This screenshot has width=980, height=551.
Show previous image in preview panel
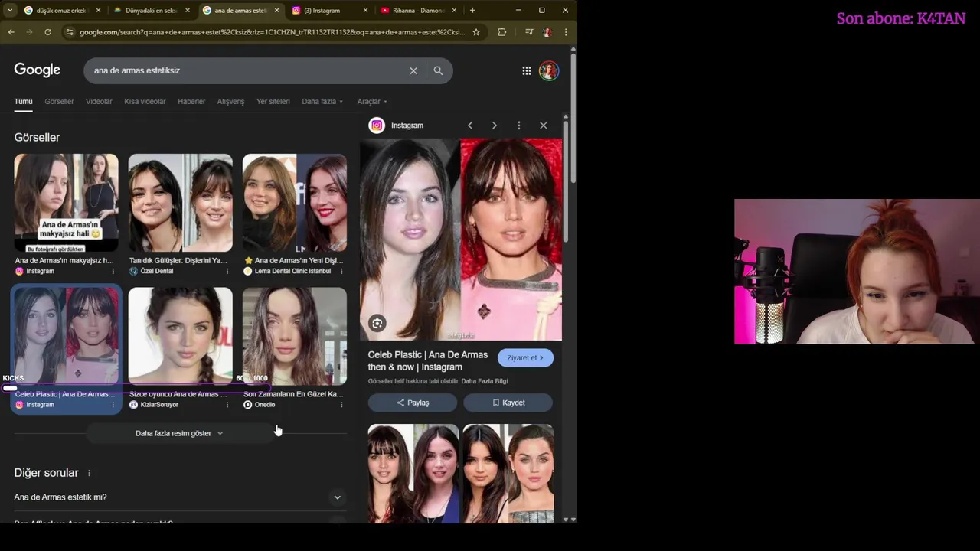click(x=470, y=126)
